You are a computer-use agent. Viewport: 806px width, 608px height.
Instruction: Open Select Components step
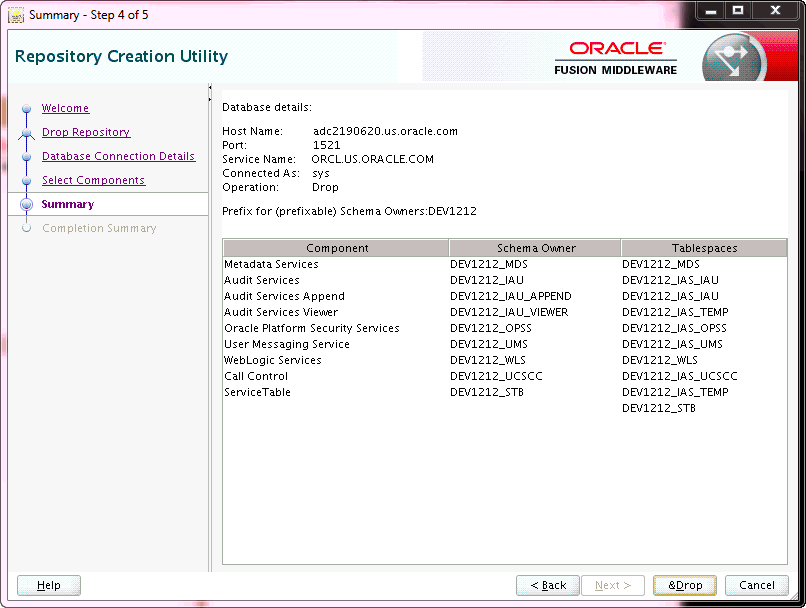click(x=94, y=180)
